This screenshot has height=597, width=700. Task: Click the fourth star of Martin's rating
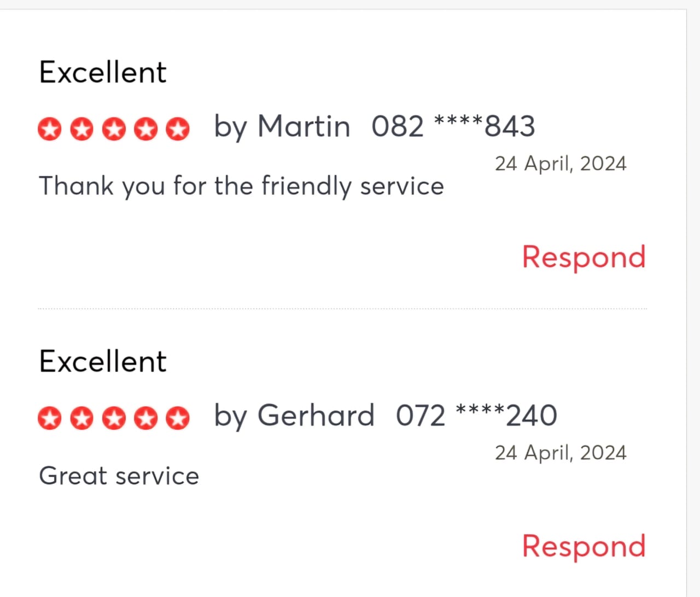click(146, 130)
